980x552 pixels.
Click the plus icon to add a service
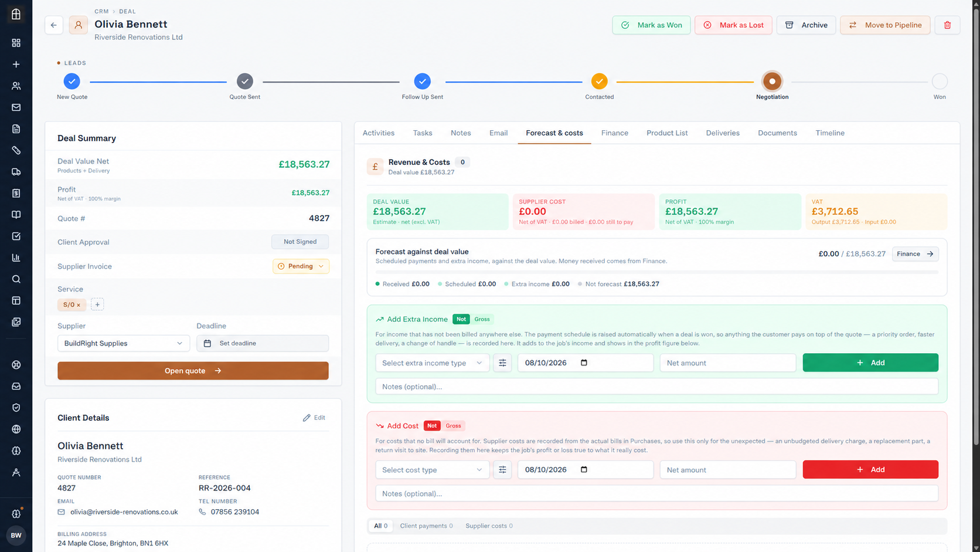point(97,304)
